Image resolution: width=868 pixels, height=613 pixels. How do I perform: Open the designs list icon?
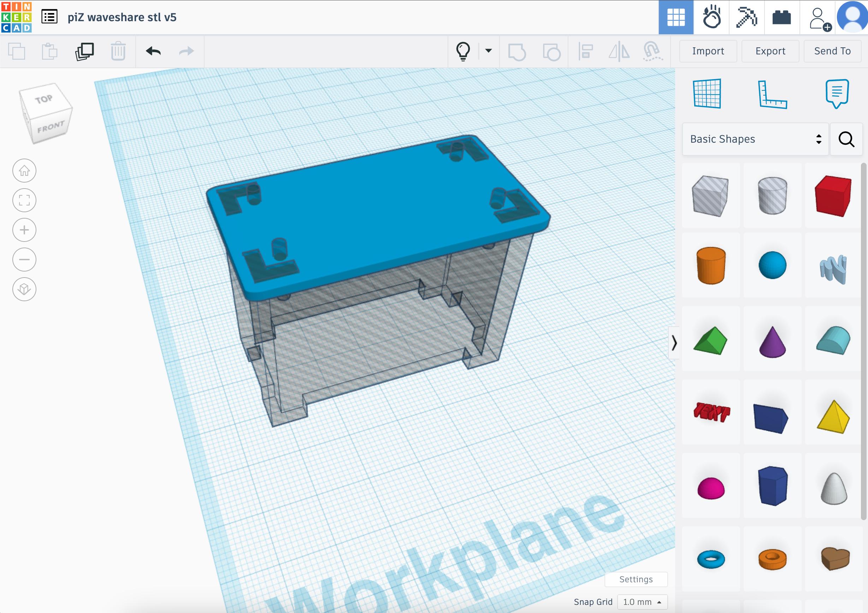coord(49,17)
